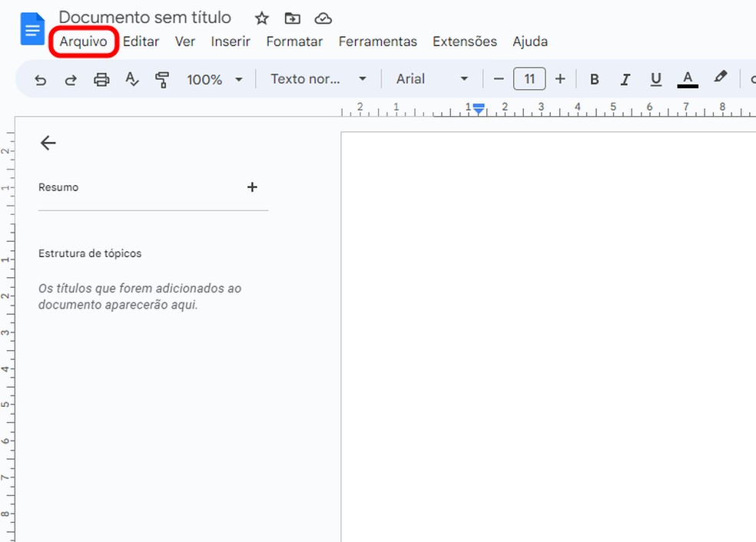
Task: Open the move to folder dialog
Action: coord(292,18)
